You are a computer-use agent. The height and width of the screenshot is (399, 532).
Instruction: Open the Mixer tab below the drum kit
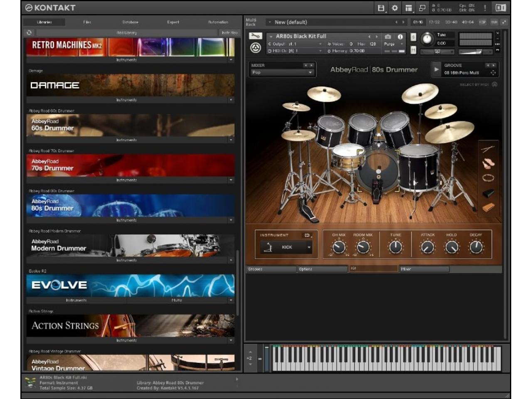coord(424,269)
